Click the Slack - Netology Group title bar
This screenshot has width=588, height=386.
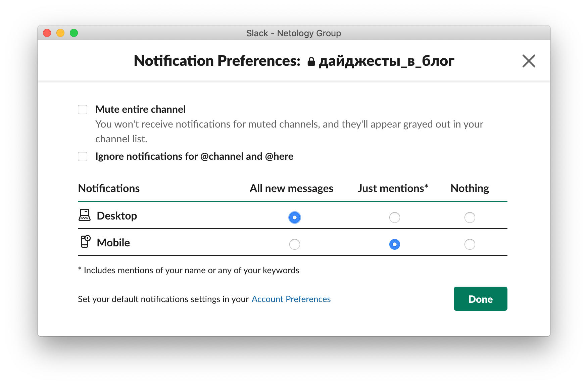[x=294, y=33]
